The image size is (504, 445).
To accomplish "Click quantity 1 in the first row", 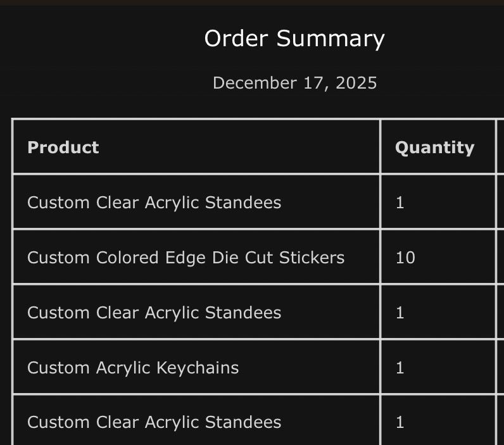I will (x=400, y=203).
